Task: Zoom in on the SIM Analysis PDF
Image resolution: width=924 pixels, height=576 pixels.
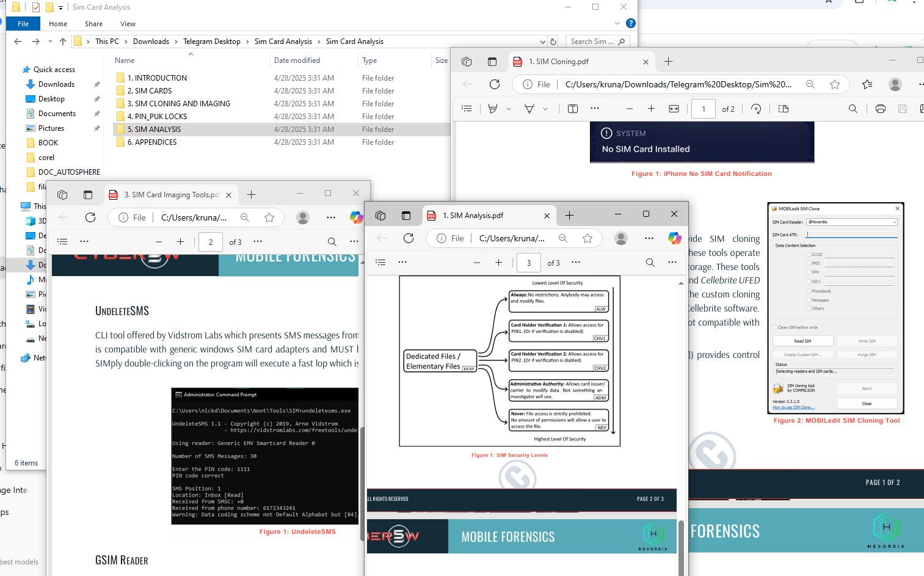Action: coord(498,262)
